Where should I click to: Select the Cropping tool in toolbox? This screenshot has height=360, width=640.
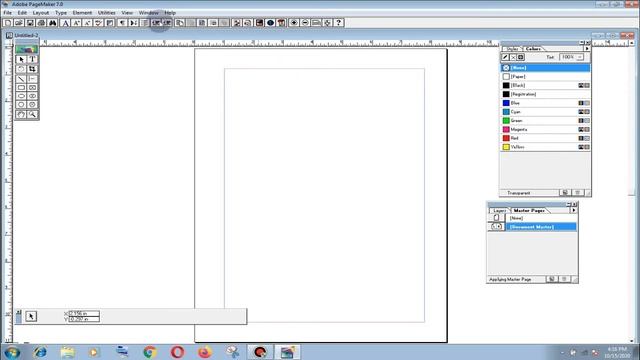point(32,69)
